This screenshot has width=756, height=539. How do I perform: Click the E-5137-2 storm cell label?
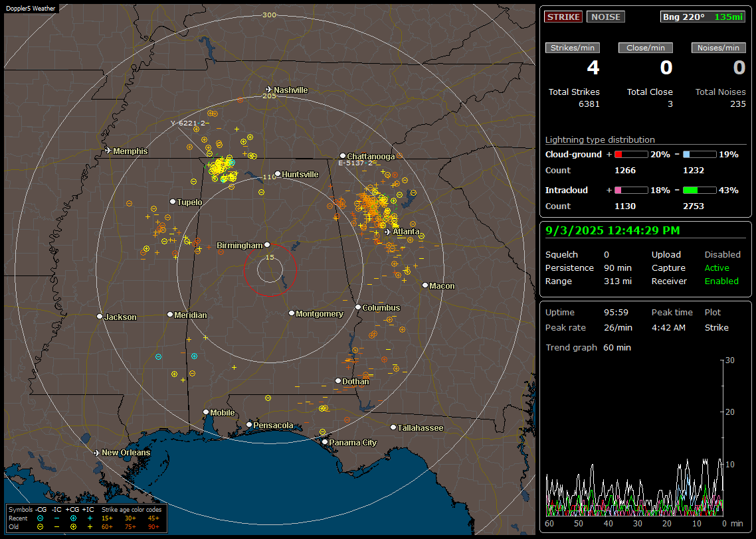pos(357,163)
